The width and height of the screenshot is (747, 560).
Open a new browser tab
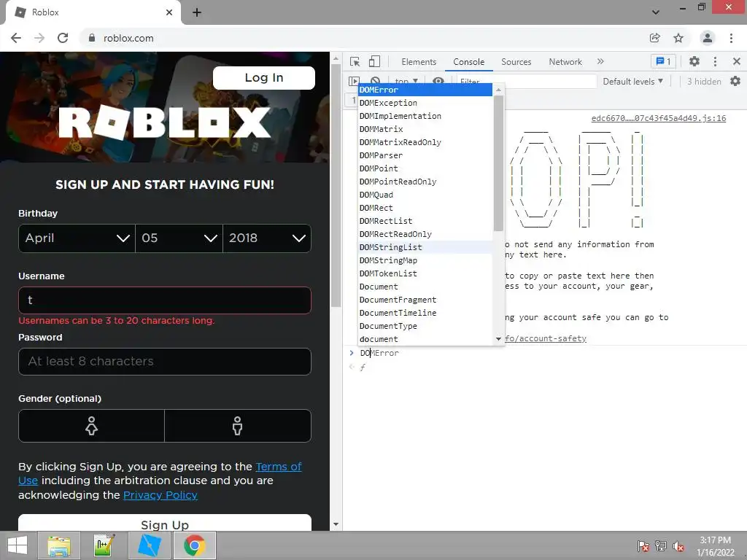pos(197,12)
